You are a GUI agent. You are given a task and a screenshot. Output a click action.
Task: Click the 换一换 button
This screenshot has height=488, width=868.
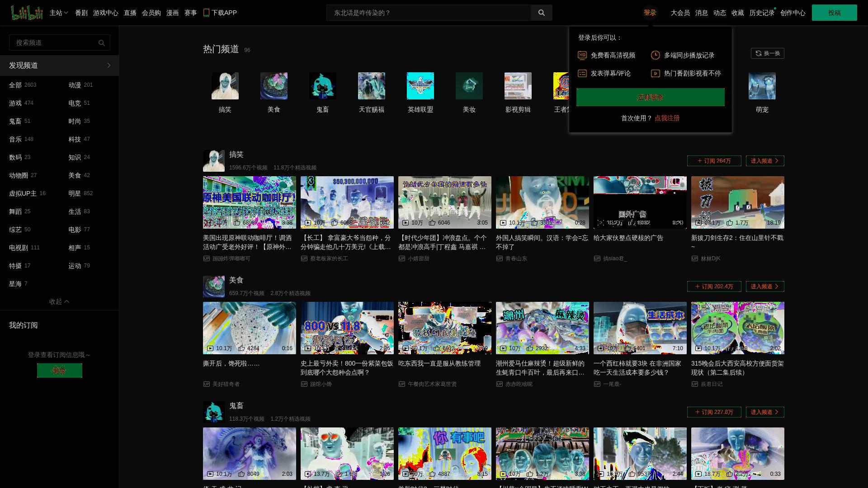(768, 53)
